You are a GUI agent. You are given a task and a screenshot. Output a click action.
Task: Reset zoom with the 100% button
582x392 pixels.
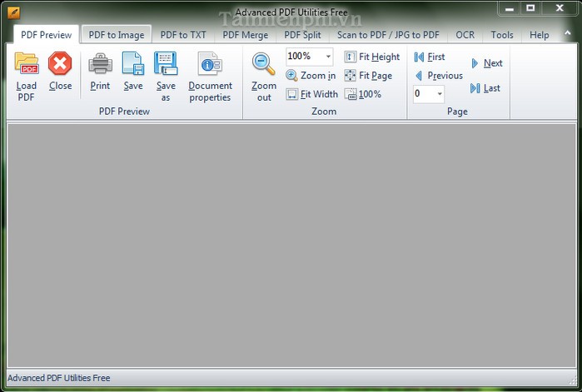tap(363, 94)
